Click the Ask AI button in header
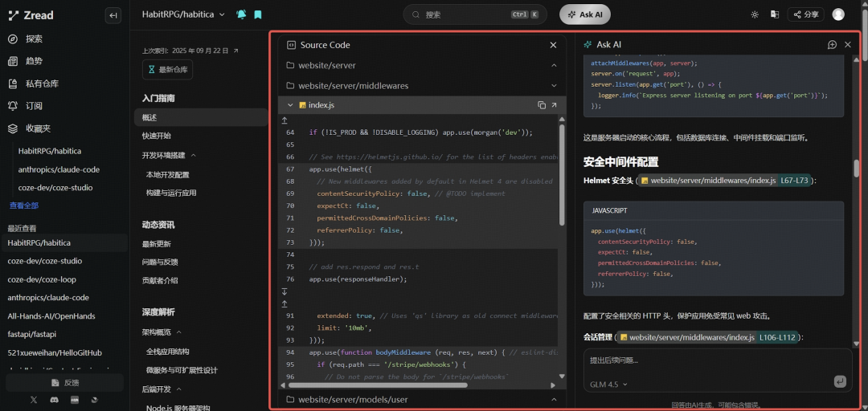 pyautogui.click(x=585, y=15)
